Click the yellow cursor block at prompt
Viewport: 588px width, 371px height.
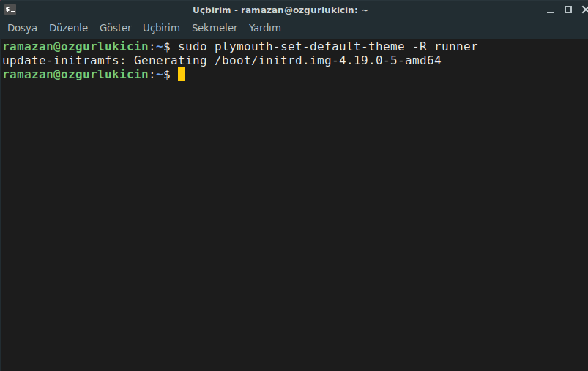(182, 74)
